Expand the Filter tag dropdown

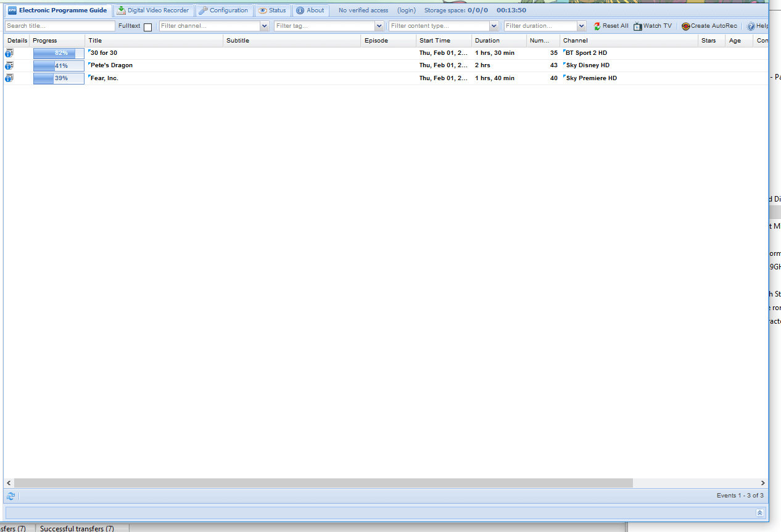pos(379,26)
